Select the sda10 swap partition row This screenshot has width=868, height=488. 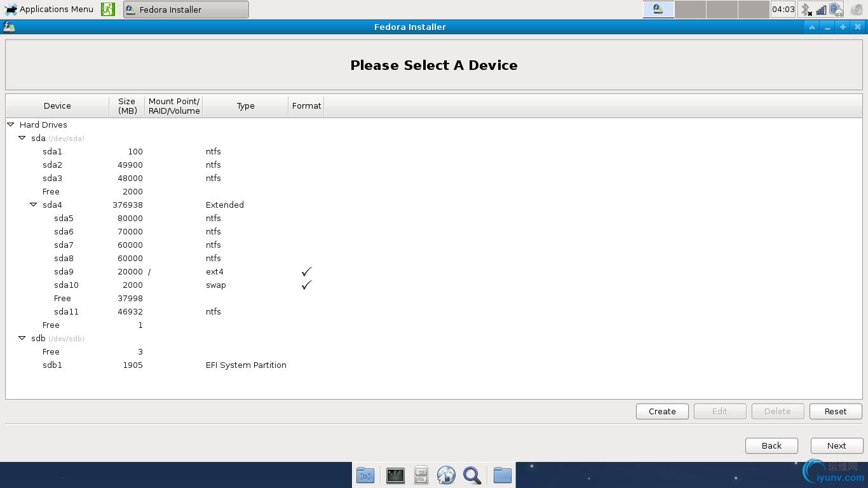(x=434, y=285)
